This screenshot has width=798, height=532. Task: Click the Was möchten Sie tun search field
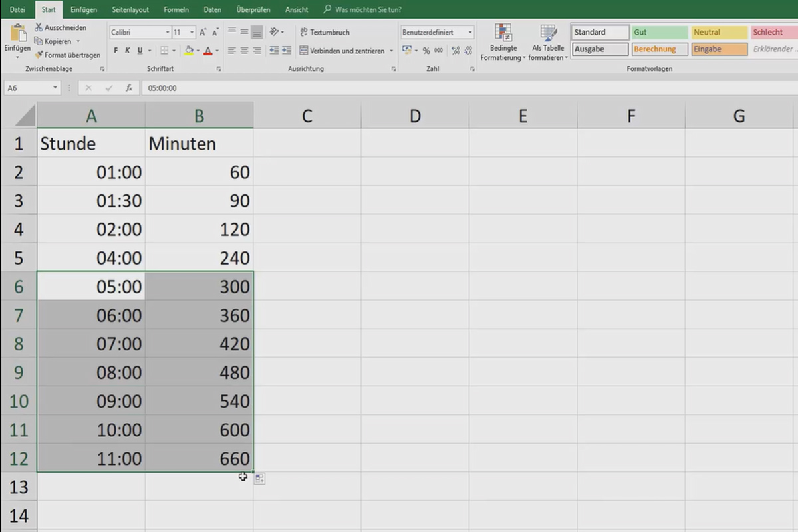point(368,9)
